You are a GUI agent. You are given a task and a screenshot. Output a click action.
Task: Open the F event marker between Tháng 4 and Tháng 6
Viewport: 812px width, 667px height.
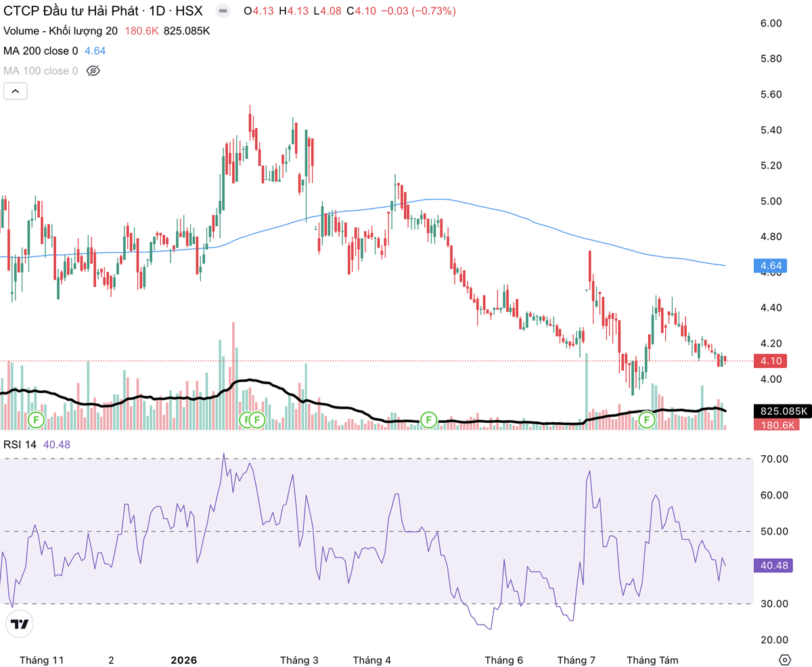pos(428,420)
